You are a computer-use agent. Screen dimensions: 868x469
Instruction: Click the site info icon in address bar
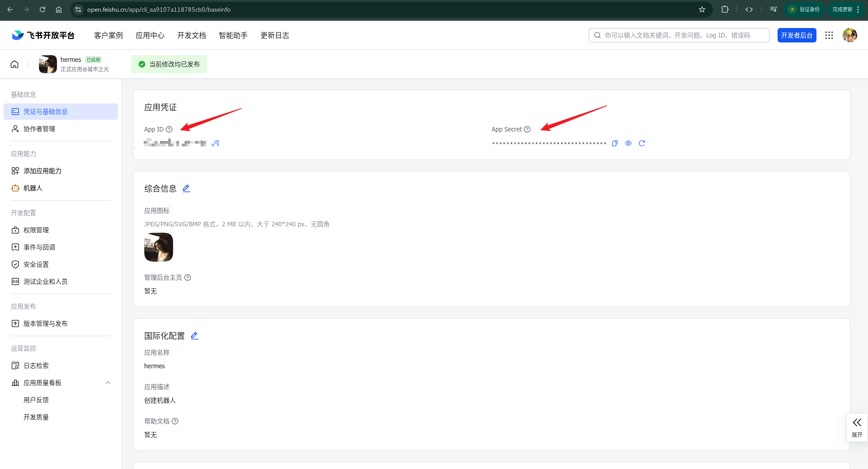[78, 9]
